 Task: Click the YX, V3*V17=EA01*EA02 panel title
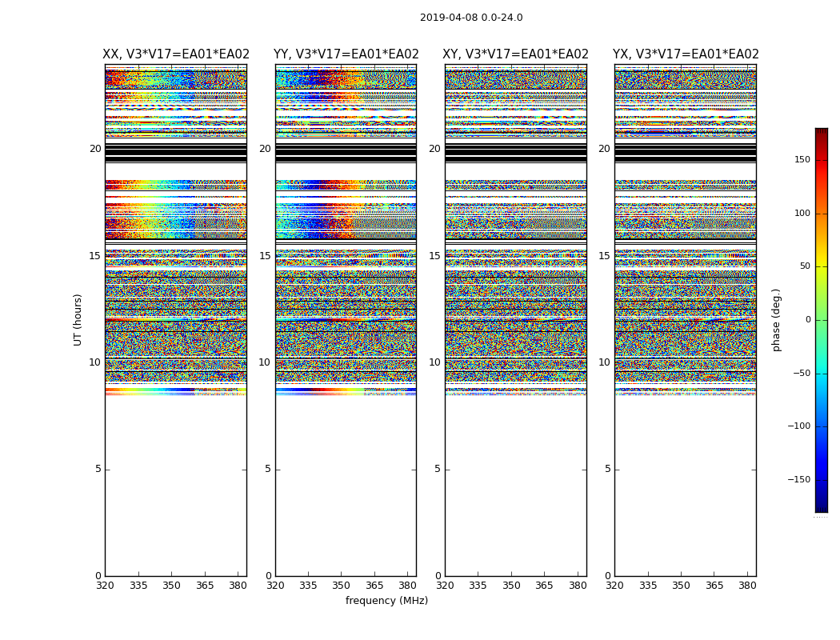pos(686,54)
